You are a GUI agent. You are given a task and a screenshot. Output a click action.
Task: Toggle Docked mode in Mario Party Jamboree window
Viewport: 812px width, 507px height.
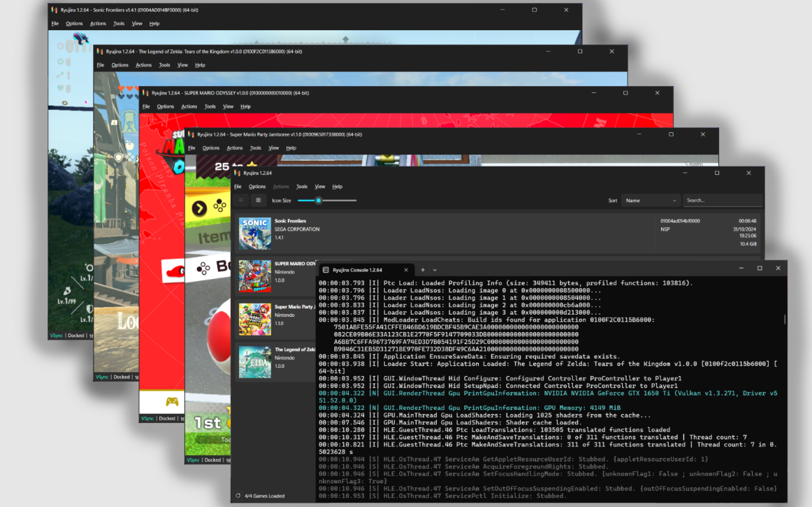pyautogui.click(x=212, y=460)
